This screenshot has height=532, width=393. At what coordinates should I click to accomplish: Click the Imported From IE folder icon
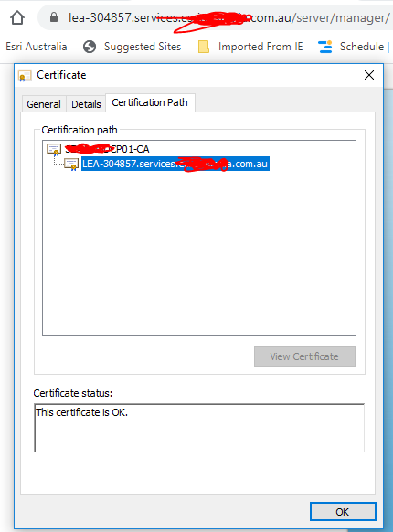pos(204,47)
